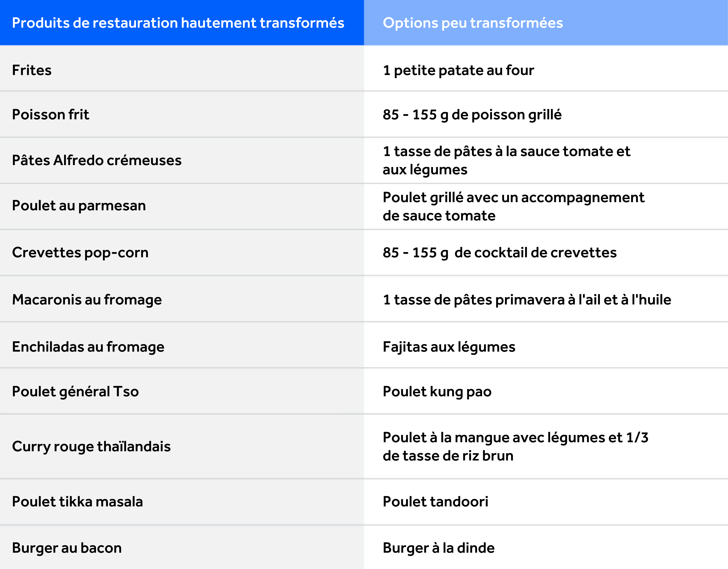Screen dimensions: 728x569
Task: Select 'Pâtes Alfredo crémeuses' cell
Action: [x=97, y=160]
